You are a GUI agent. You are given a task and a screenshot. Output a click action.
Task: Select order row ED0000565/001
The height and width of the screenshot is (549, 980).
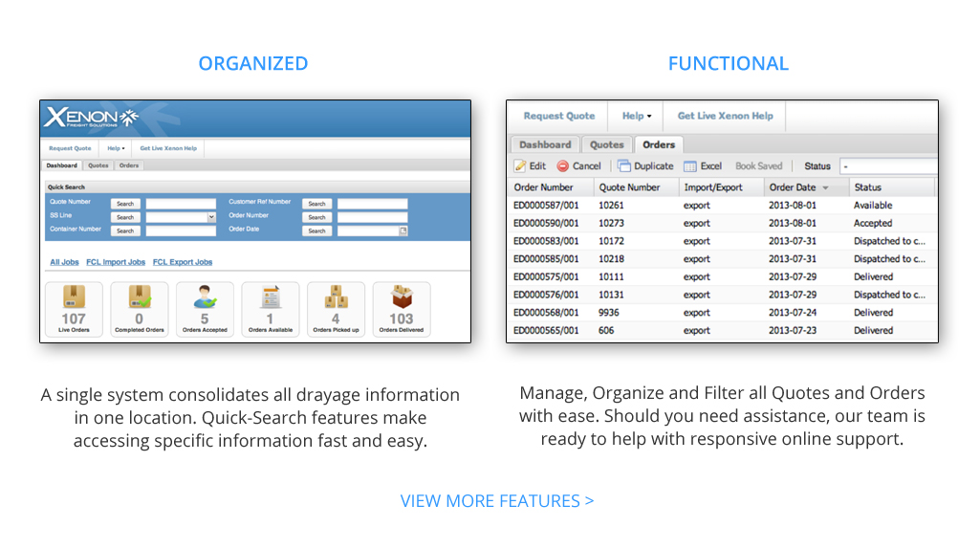coord(722,330)
